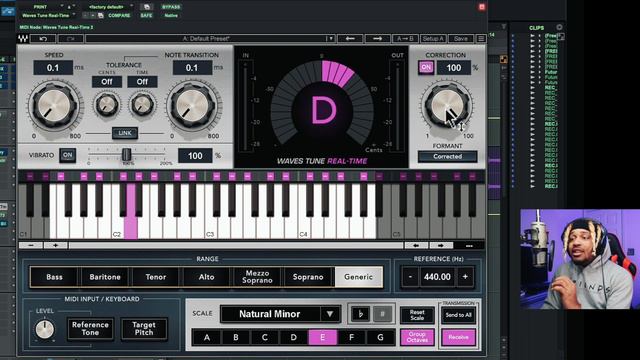Click the Reference Tone button
The width and height of the screenshot is (640, 360).
tap(90, 329)
